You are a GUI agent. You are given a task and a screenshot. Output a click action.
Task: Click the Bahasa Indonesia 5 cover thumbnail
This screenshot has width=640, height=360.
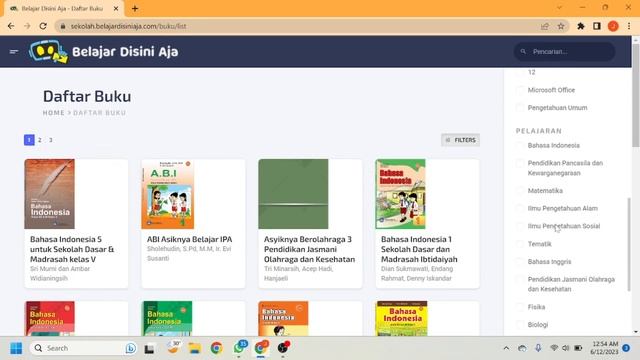click(50, 194)
